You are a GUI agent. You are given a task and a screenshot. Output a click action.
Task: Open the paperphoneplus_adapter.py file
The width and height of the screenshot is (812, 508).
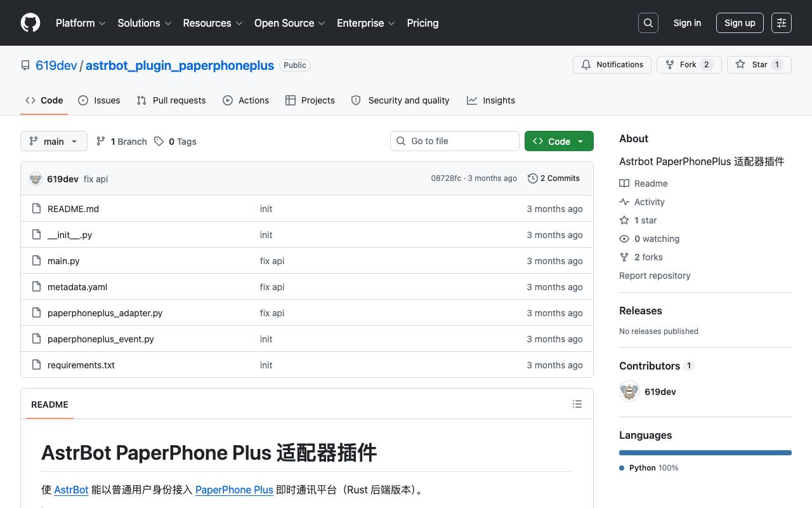[x=105, y=313]
